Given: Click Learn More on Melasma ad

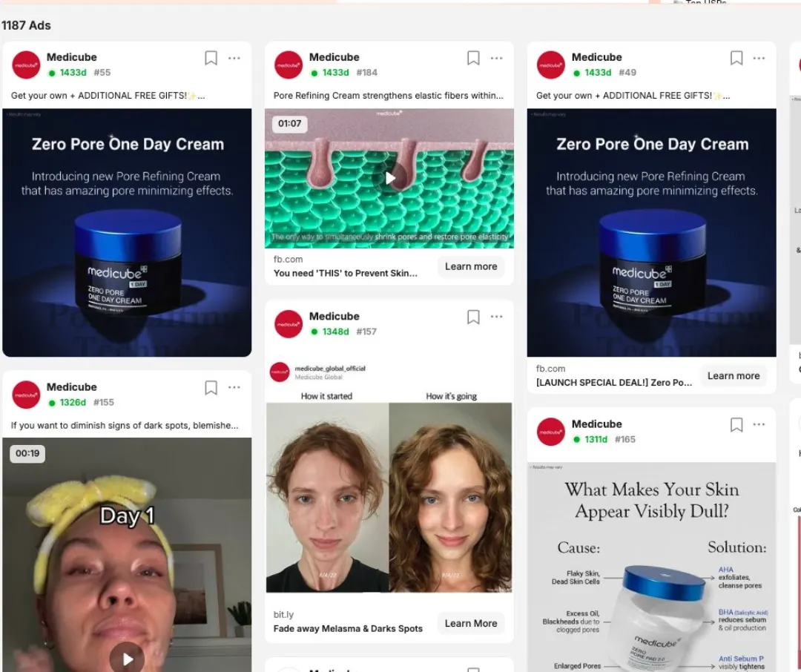Looking at the screenshot, I should point(470,624).
